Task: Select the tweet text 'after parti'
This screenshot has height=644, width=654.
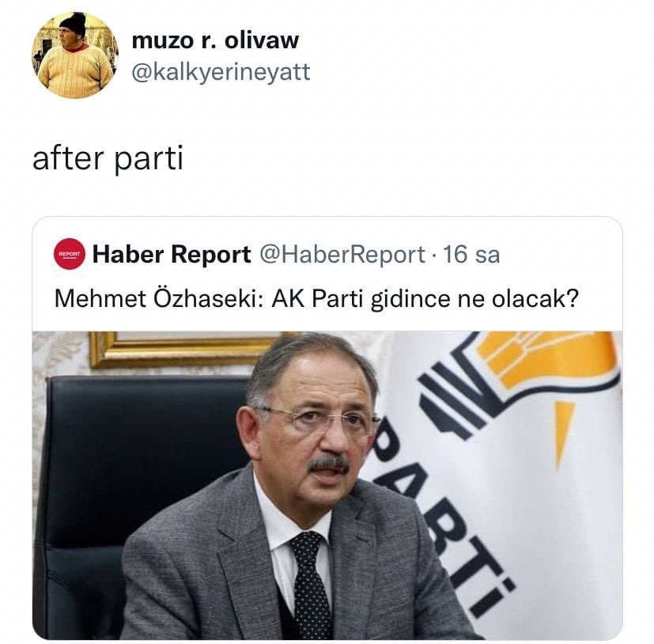Action: point(108,159)
